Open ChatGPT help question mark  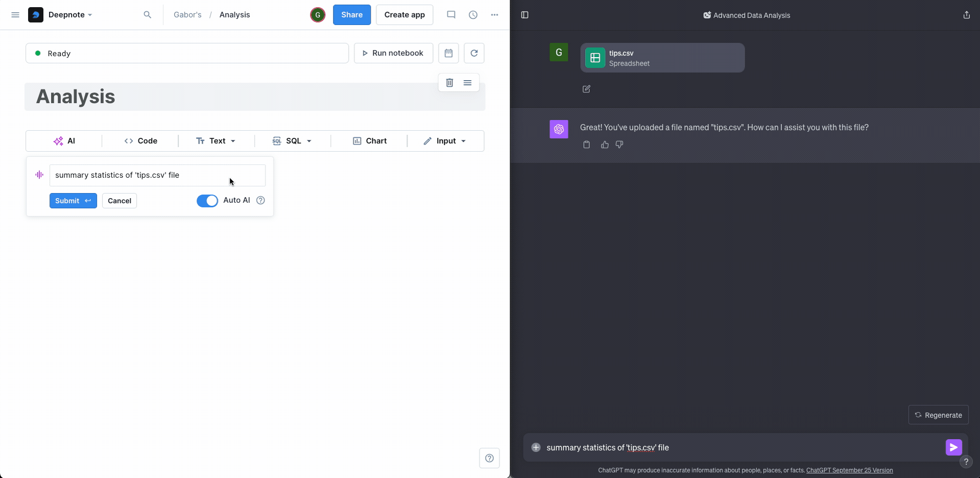coord(966,462)
